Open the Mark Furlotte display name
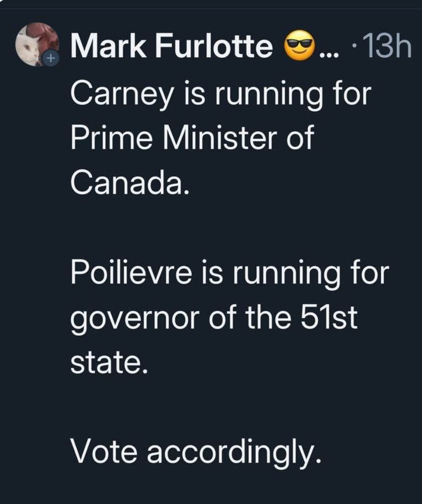422x504 pixels. (172, 46)
